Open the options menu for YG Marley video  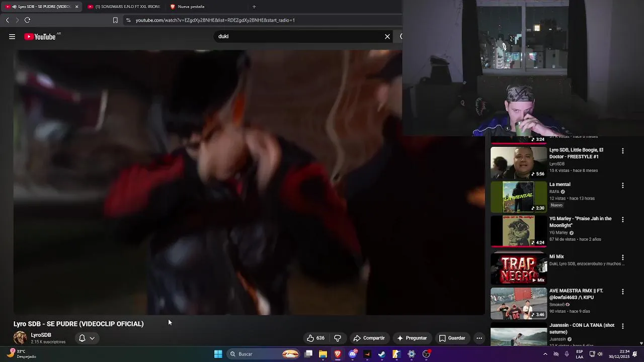click(623, 220)
